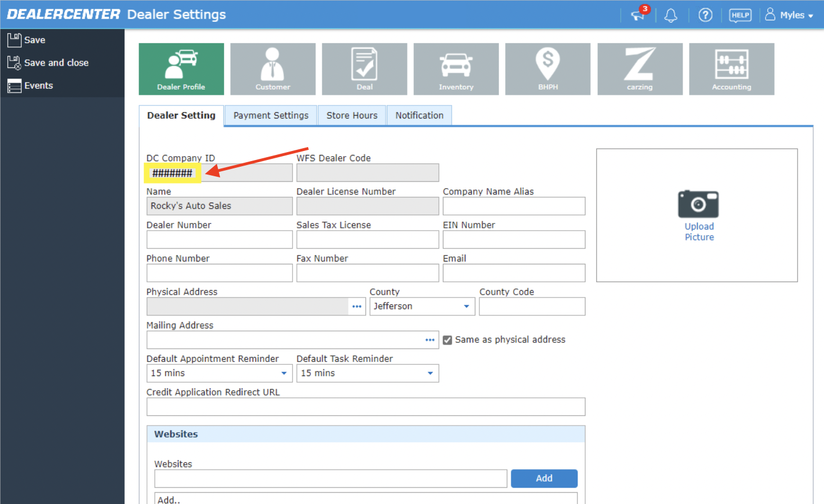Select the Accounting settings tile
Viewport: 824px width, 504px height.
(731, 69)
